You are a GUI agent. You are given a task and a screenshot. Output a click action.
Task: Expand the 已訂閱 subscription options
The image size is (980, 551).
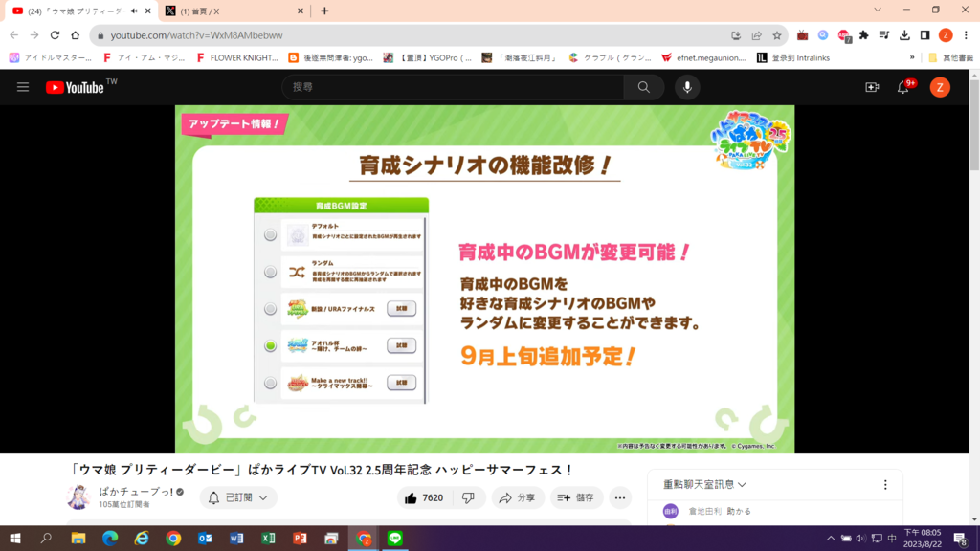coord(238,497)
